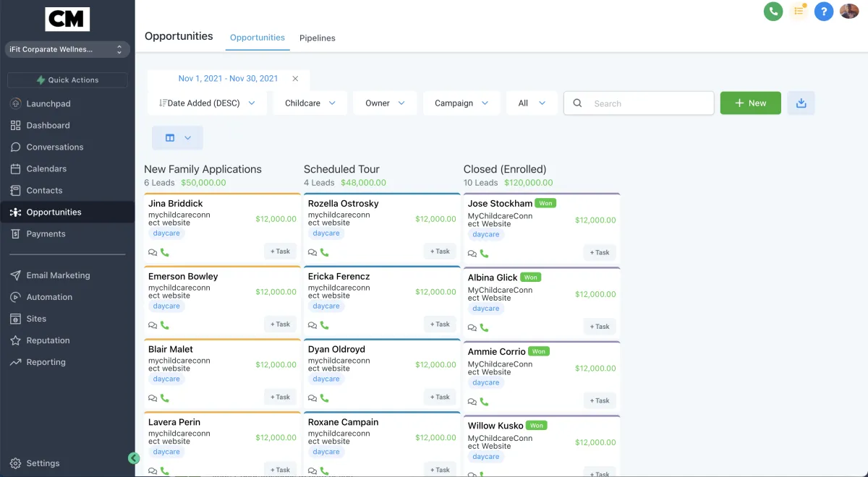This screenshot has height=477, width=868.
Task: Click phone icon on Jina Briddick card
Action: point(165,252)
